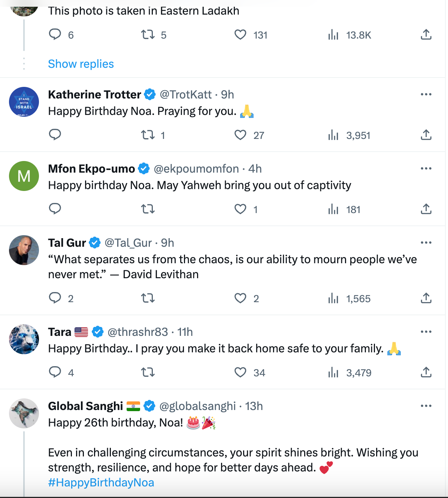Viewport: 448px width, 498px height.
Task: Open the three-dot menu on Tara's tweet
Action: [x=426, y=332]
